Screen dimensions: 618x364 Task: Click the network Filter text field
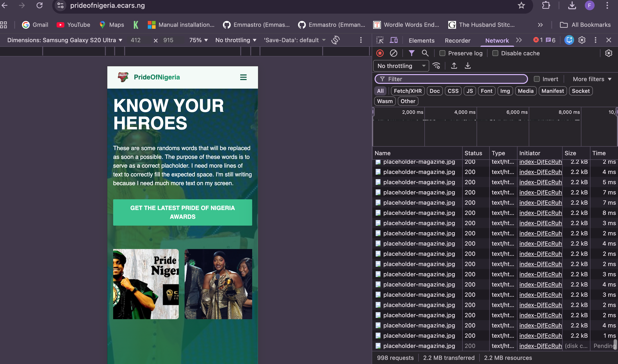[454, 79]
